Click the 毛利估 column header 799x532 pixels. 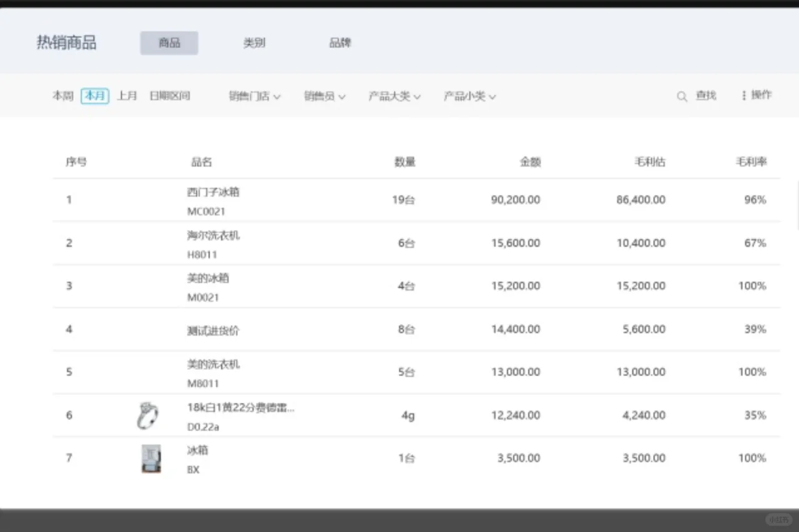[650, 162]
